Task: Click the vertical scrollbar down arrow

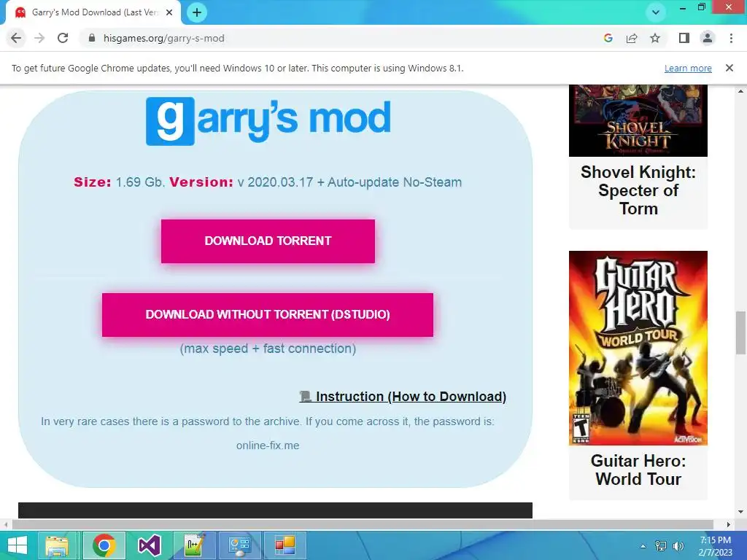Action: coord(740,513)
